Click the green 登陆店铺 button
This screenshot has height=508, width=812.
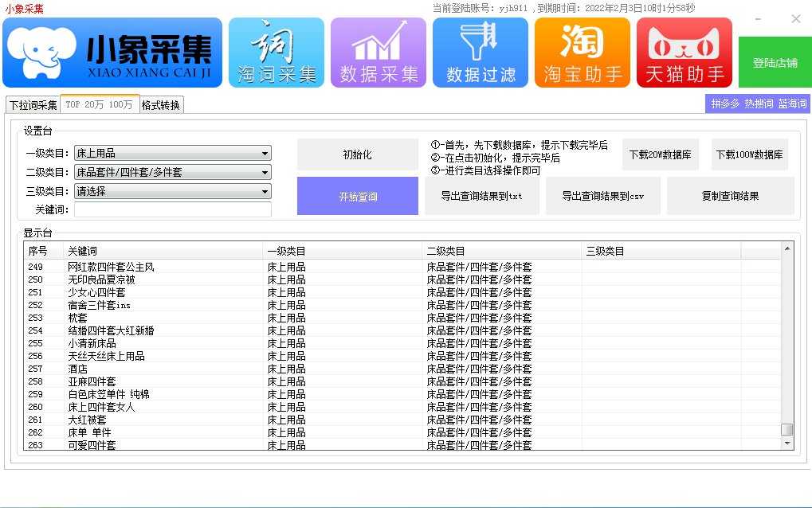pos(775,62)
